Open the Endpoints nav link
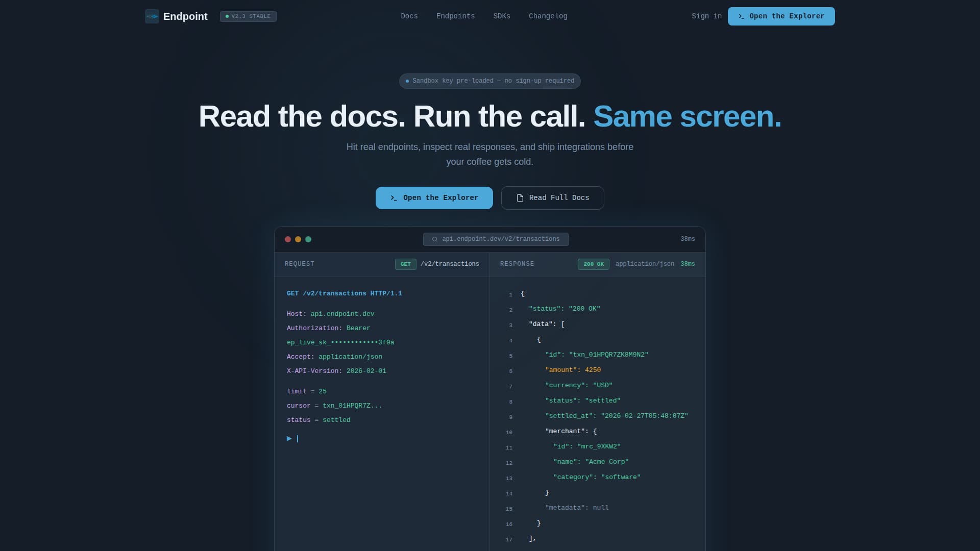The image size is (980, 551). pyautogui.click(x=455, y=16)
